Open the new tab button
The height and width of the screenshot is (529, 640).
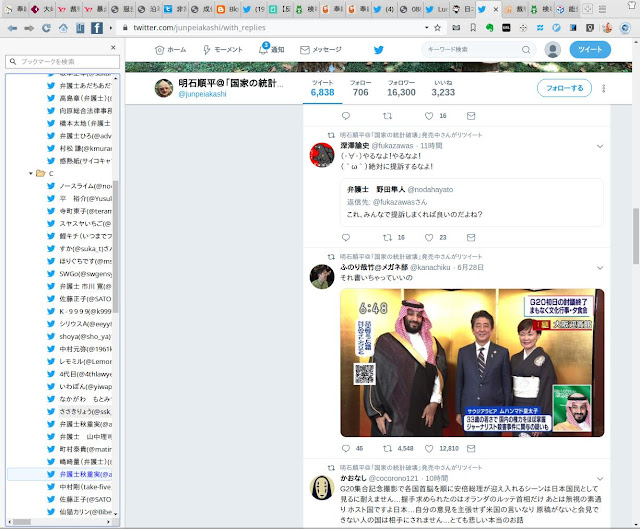(x=587, y=9)
